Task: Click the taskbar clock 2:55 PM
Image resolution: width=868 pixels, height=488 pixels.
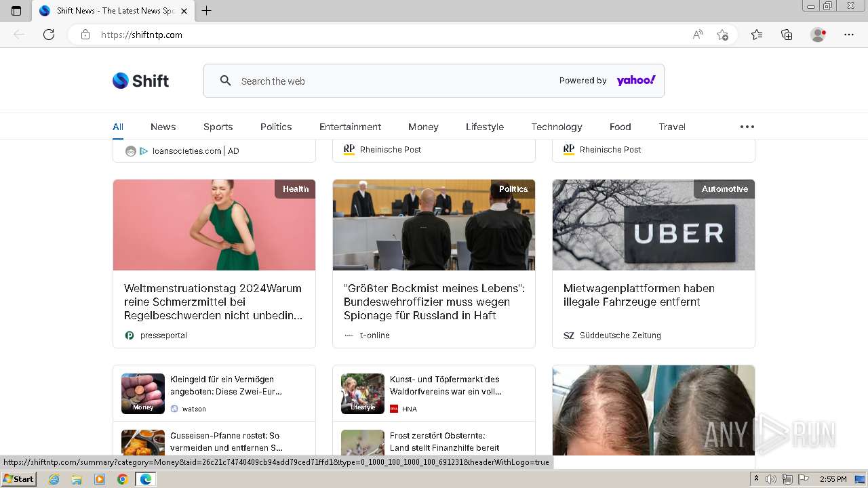Action: pos(833,479)
